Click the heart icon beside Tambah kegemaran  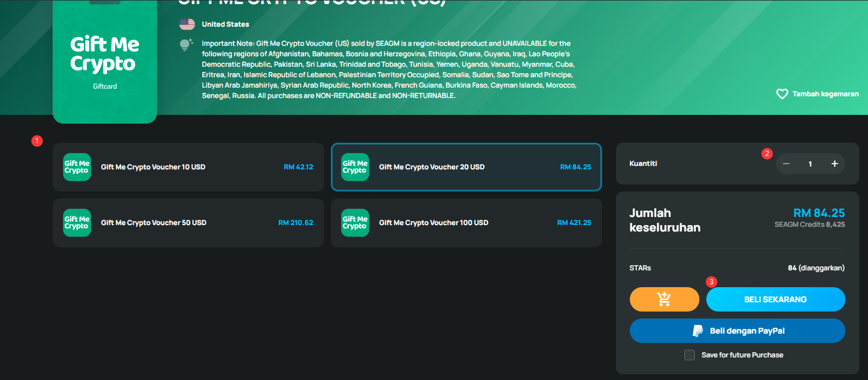click(x=782, y=94)
